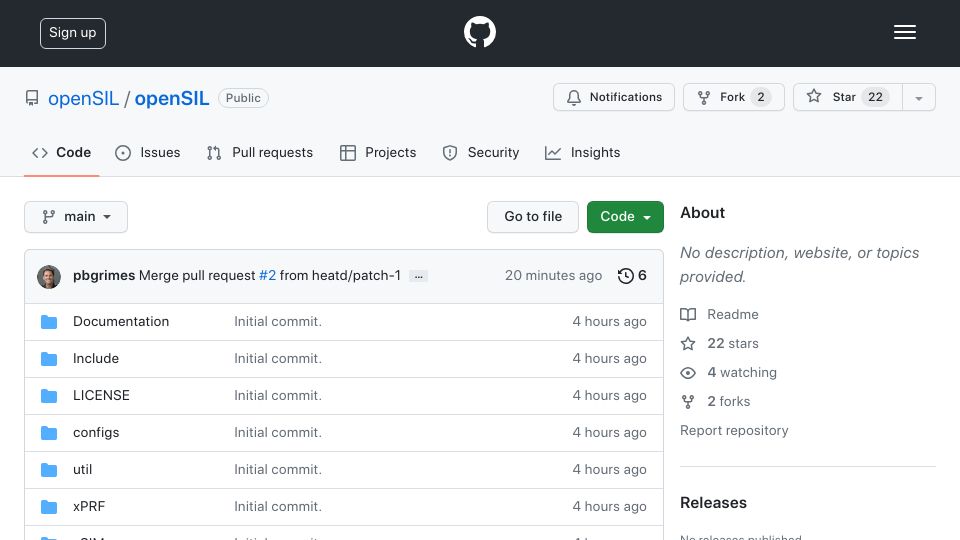This screenshot has width=960, height=540.
Task: Open the Projects tab
Action: point(378,152)
